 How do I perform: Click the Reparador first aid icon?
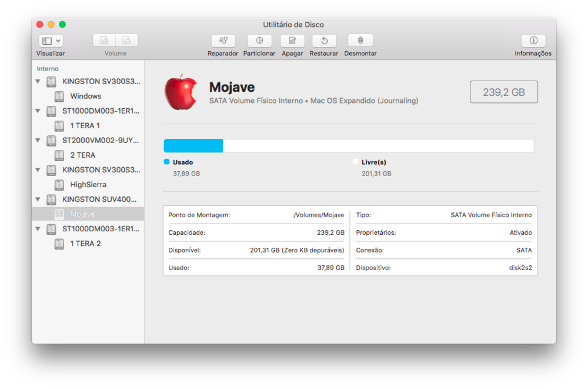point(223,41)
